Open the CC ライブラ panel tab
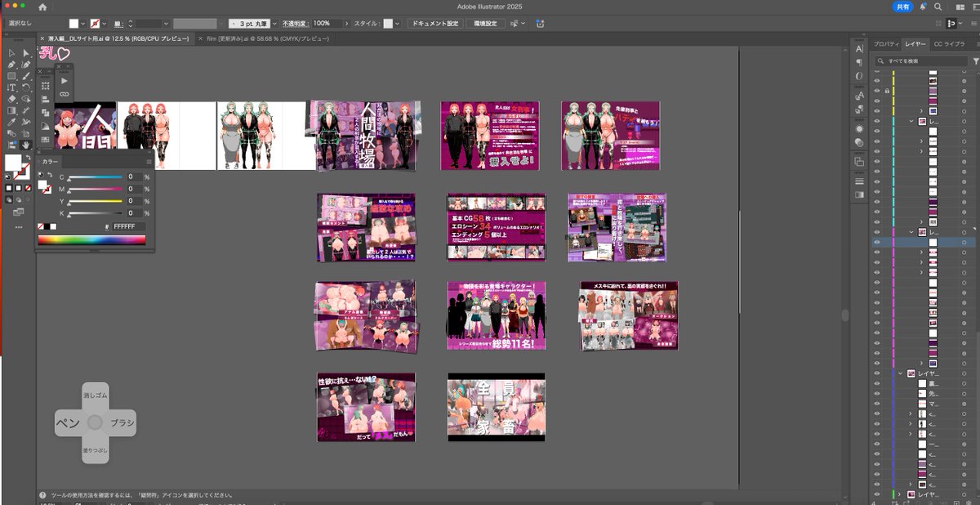 click(949, 43)
